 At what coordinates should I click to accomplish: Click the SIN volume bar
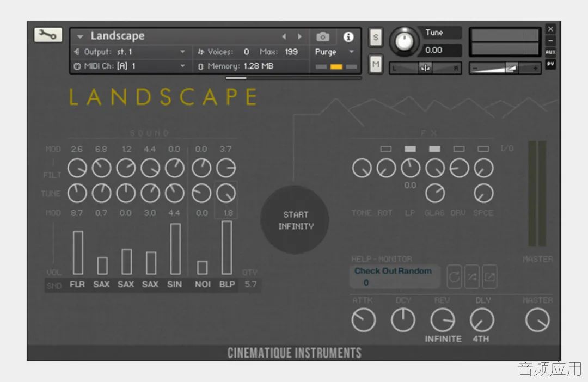pyautogui.click(x=175, y=249)
